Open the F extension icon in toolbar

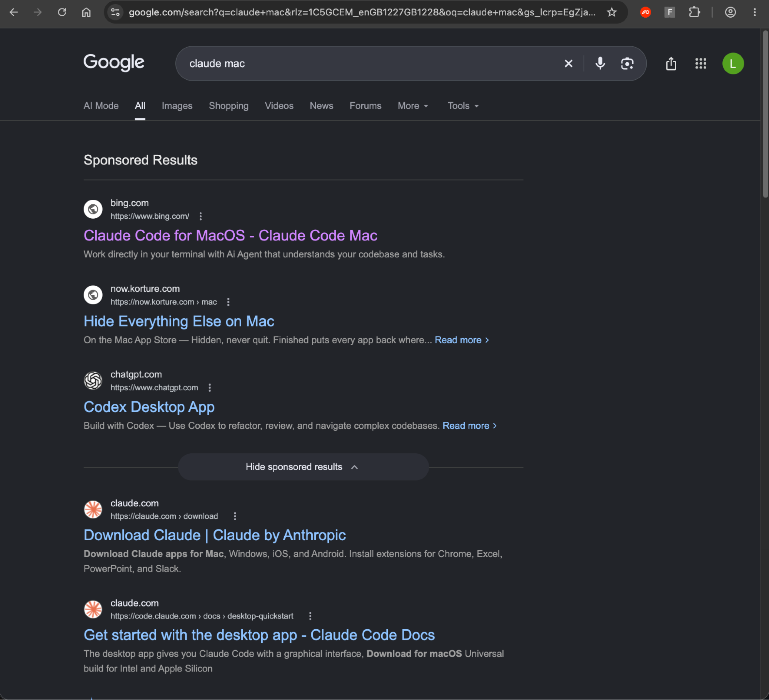coord(670,12)
